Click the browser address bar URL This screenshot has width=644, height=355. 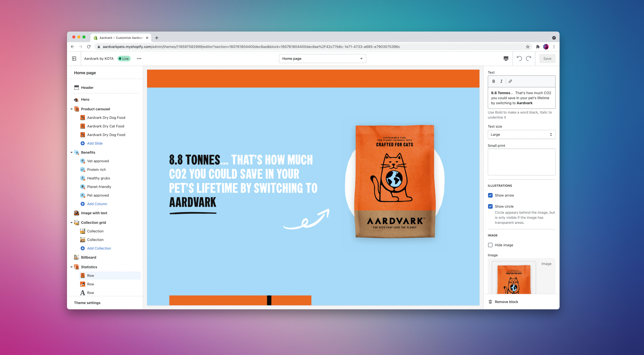(251, 47)
